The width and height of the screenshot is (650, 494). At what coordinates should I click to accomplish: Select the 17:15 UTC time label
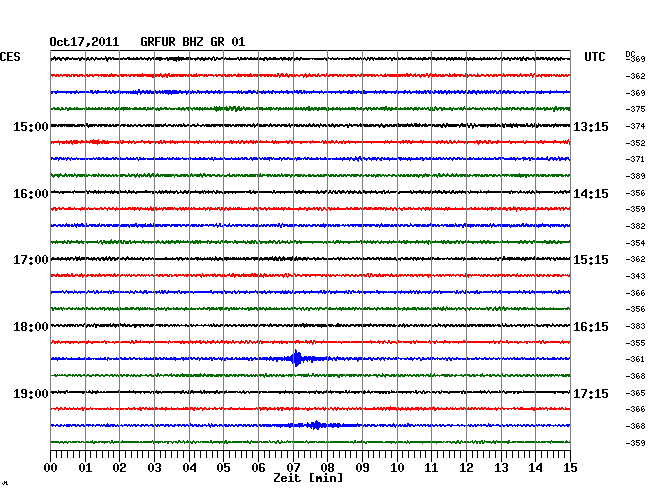click(x=591, y=393)
